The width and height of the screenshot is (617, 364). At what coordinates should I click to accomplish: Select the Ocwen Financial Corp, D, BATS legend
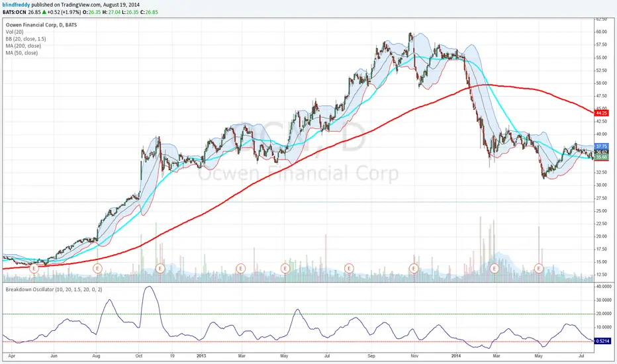click(41, 24)
